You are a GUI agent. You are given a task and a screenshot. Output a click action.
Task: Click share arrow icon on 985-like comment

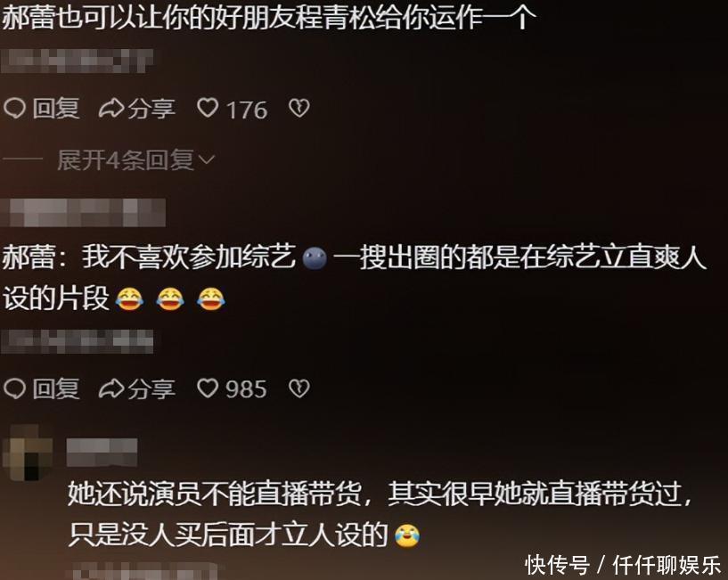click(111, 388)
